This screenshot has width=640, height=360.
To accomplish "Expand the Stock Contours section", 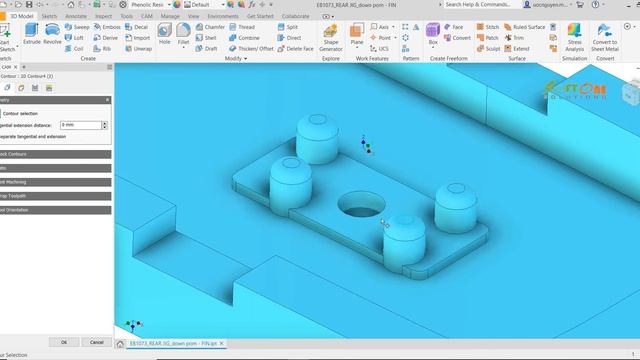I will click(55, 154).
